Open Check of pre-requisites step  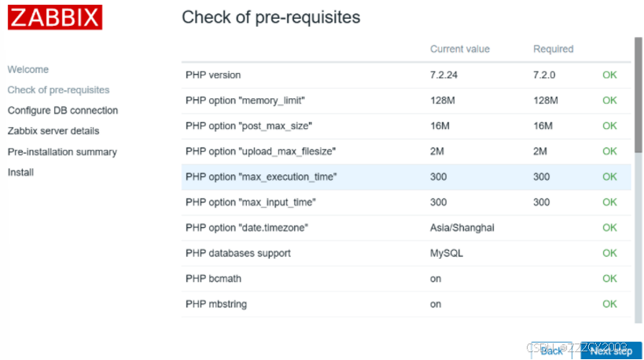pos(58,90)
